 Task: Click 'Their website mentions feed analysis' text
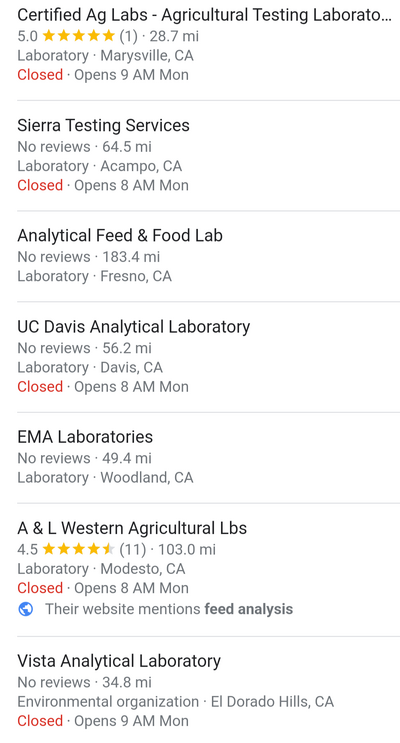pos(169,609)
